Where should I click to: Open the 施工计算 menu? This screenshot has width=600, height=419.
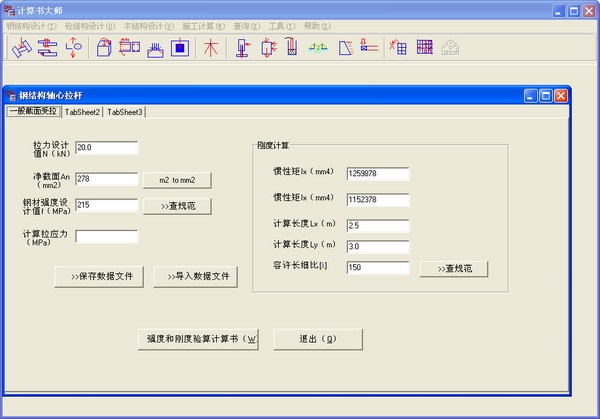(x=204, y=26)
